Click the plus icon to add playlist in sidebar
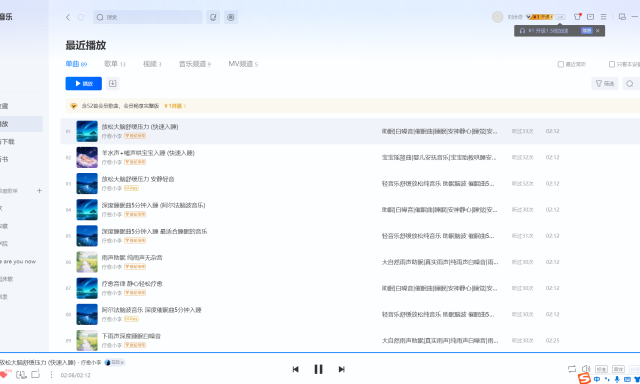The image size is (640, 384). (39, 191)
